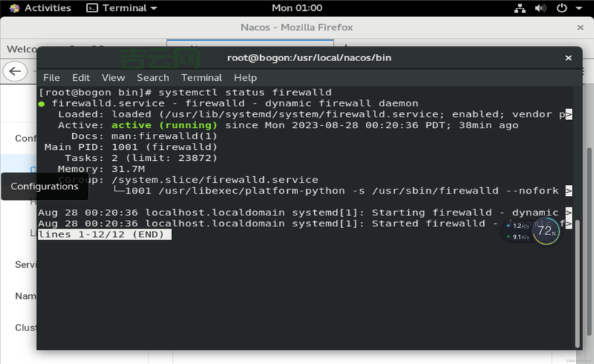
Task: Click the Firefox back arrow button
Action: pos(15,71)
